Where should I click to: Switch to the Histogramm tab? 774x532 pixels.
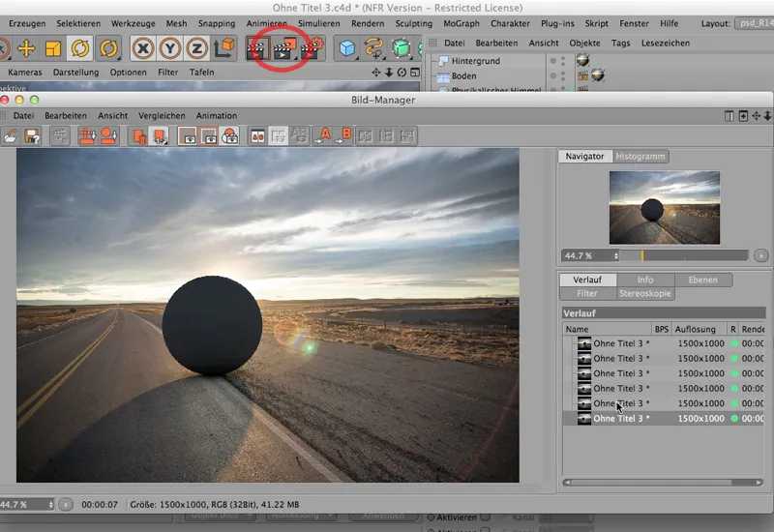click(x=640, y=156)
